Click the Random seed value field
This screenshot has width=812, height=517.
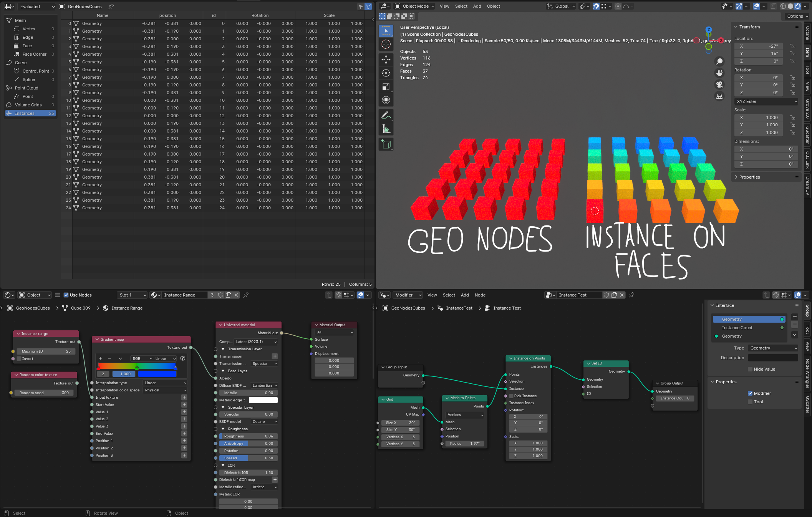pos(44,393)
